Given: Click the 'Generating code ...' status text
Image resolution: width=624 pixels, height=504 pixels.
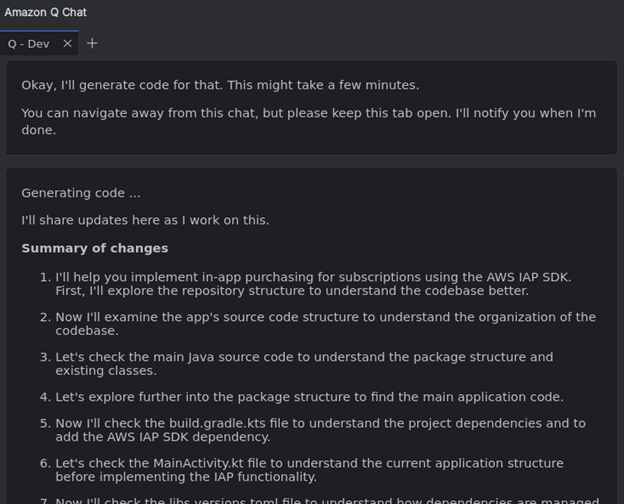Looking at the screenshot, I should 81,193.
